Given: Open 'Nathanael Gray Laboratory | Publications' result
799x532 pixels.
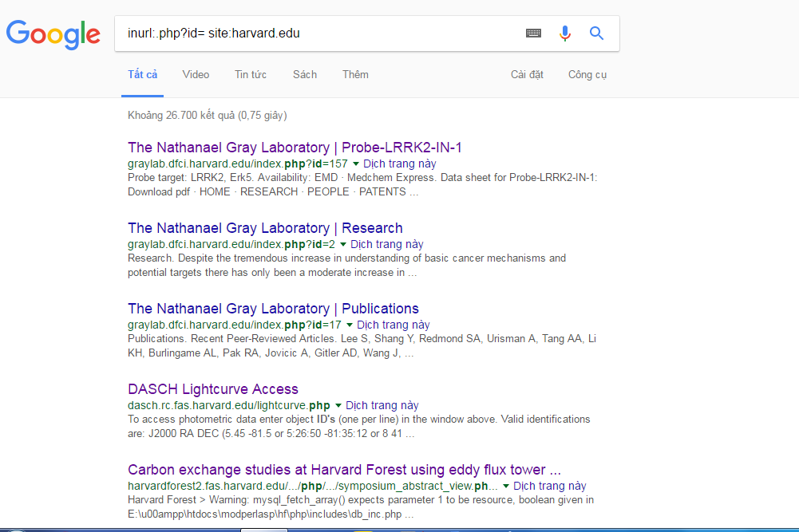Looking at the screenshot, I should 273,309.
